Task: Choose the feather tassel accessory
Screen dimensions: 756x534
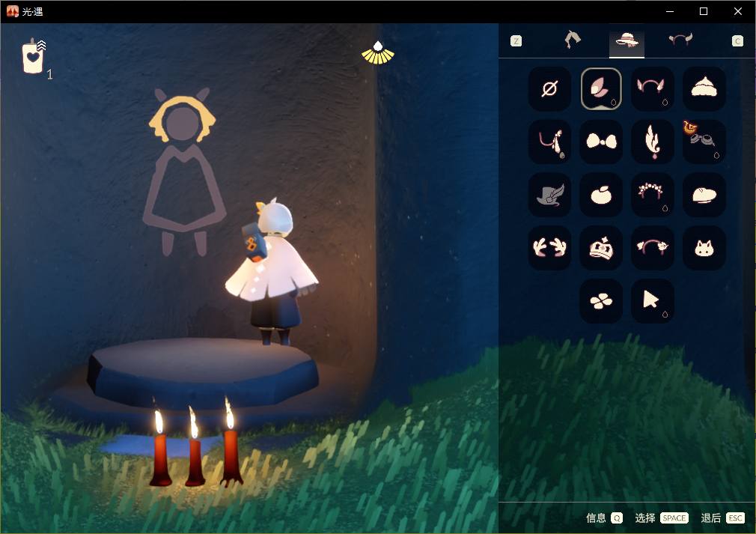Action: 653,142
